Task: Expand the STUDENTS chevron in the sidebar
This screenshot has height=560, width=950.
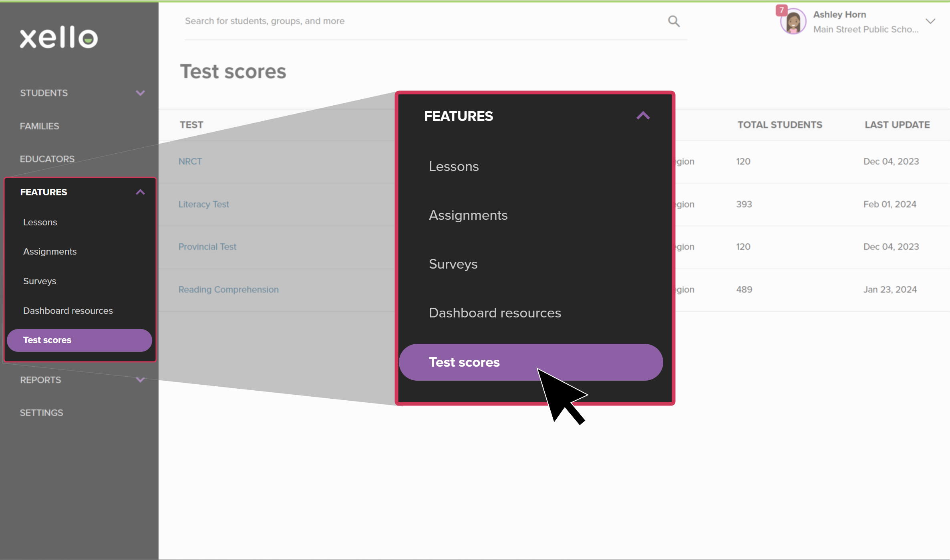Action: click(x=140, y=93)
